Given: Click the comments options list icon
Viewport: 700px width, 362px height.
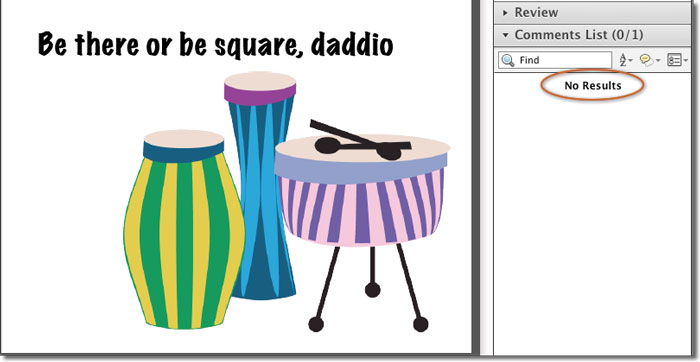Looking at the screenshot, I should point(673,60).
